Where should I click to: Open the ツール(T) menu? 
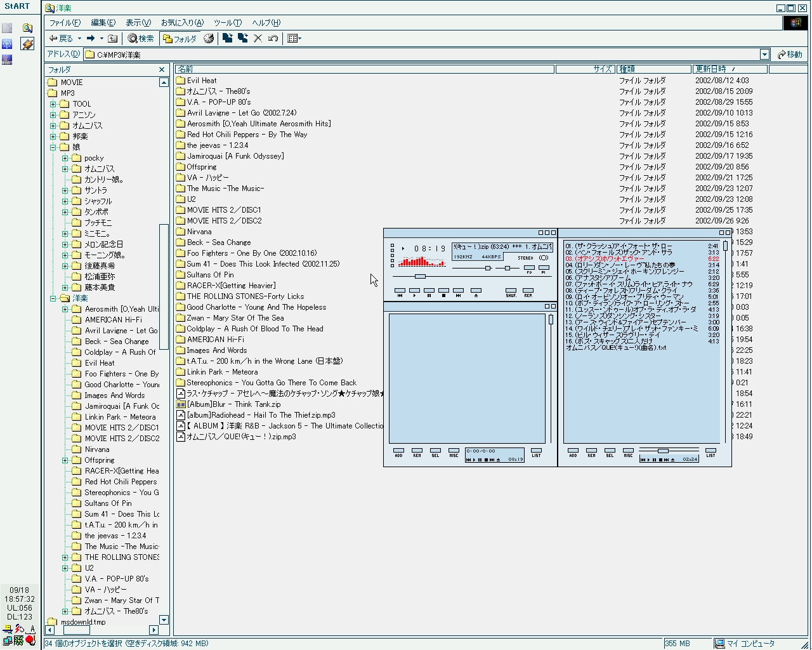click(x=228, y=23)
